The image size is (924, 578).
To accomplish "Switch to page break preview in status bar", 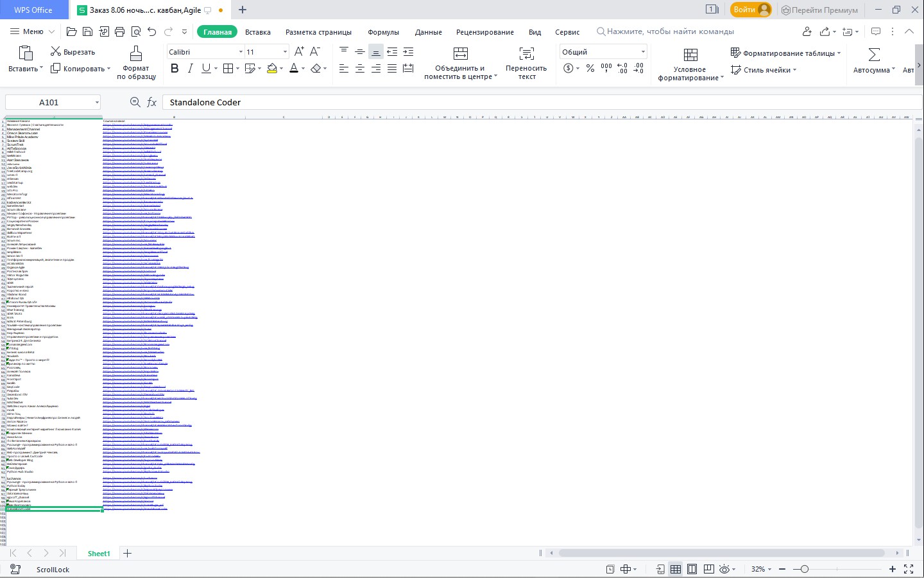I will (x=708, y=569).
